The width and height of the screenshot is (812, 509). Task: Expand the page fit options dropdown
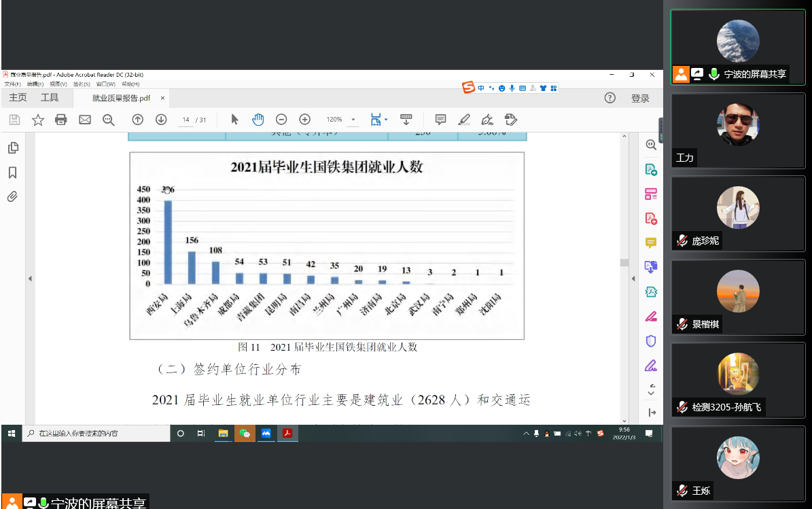click(x=386, y=120)
